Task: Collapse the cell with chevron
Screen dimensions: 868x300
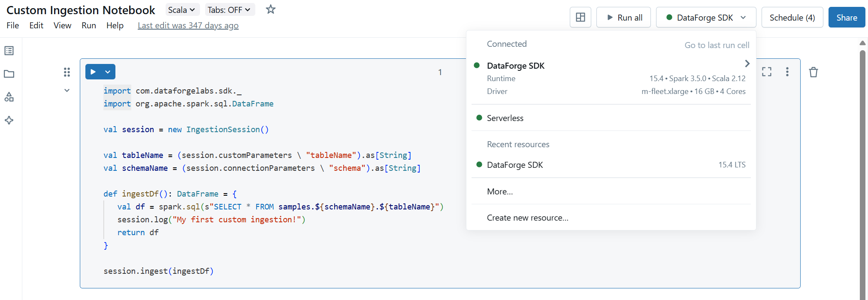Action: point(67,91)
